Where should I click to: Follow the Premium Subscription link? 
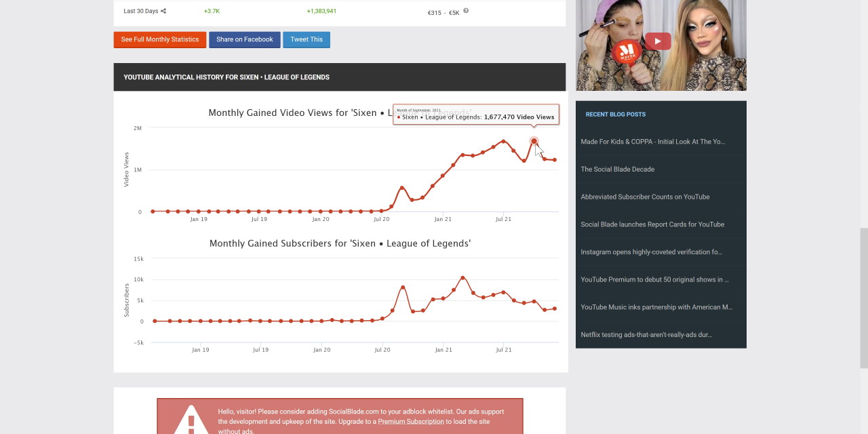click(411, 421)
